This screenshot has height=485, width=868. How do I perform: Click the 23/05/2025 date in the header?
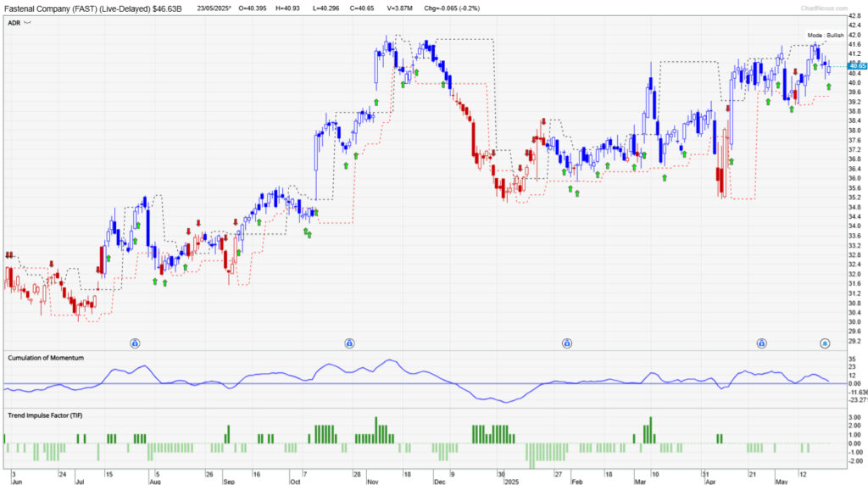coord(214,8)
